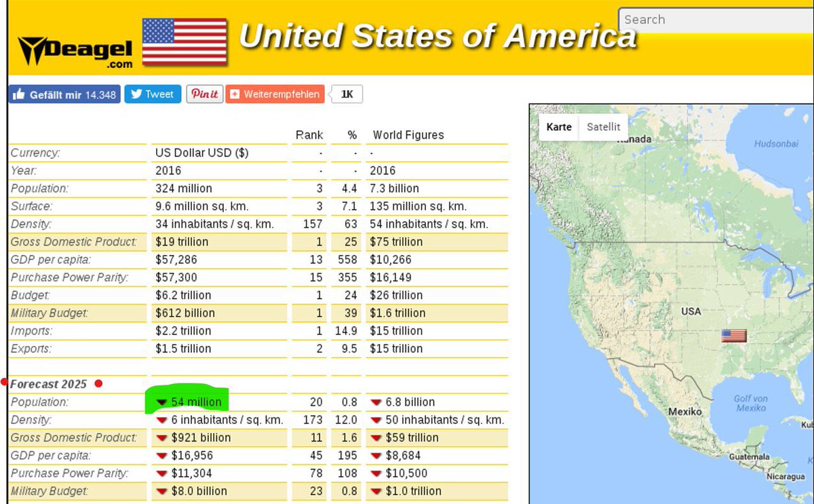This screenshot has height=504, width=814.
Task: Click the 135 million sq. km. world surface
Action: click(x=418, y=206)
